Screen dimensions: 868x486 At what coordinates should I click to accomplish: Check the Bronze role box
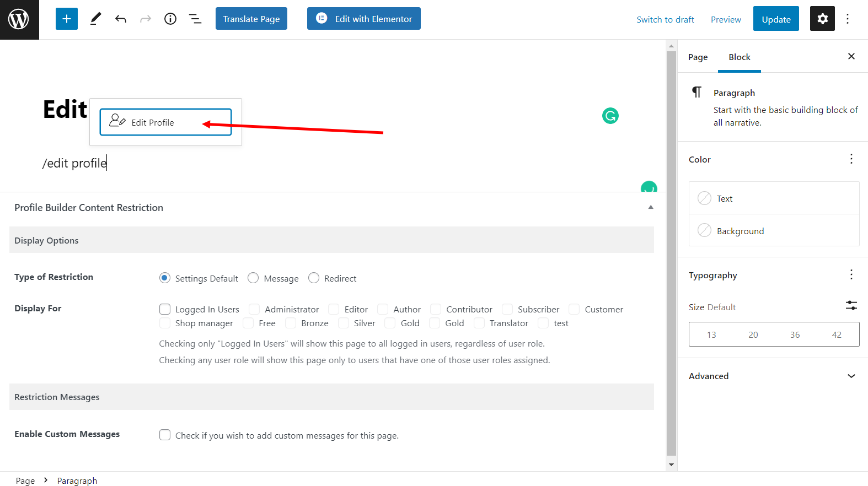point(291,322)
